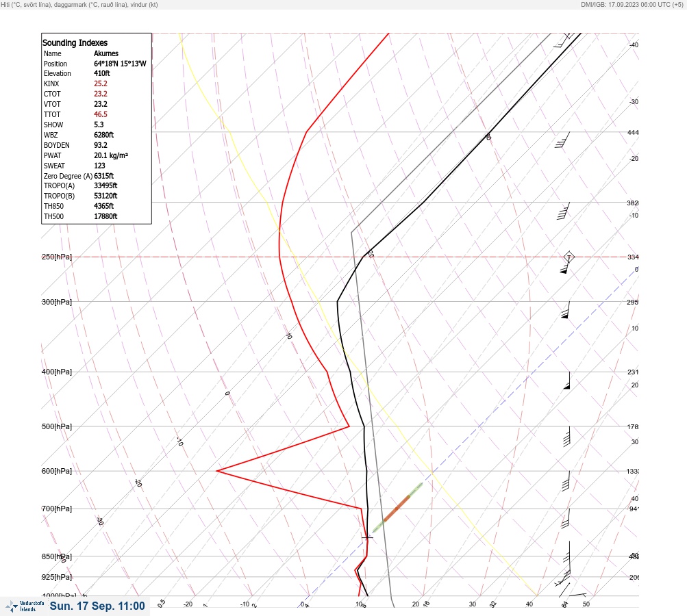Click the BOYDEN value 93.2
The height and width of the screenshot is (616, 687).
coord(100,145)
